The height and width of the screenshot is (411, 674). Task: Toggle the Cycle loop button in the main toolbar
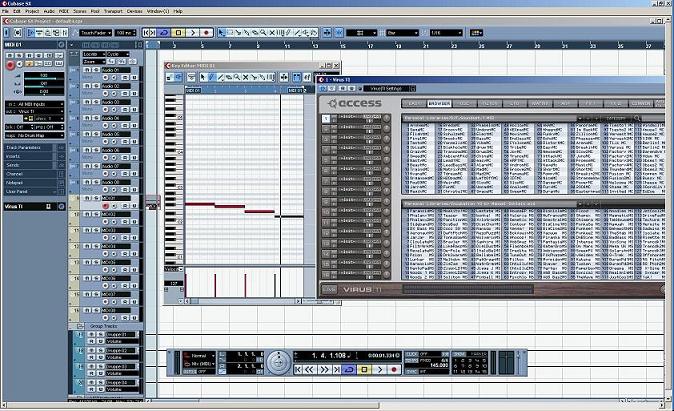point(164,33)
